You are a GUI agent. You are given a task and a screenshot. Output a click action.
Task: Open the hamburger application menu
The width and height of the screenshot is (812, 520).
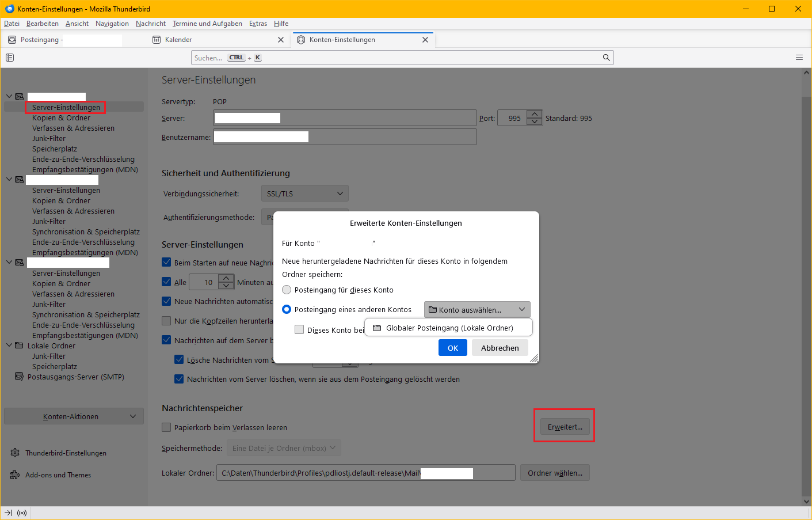click(799, 58)
